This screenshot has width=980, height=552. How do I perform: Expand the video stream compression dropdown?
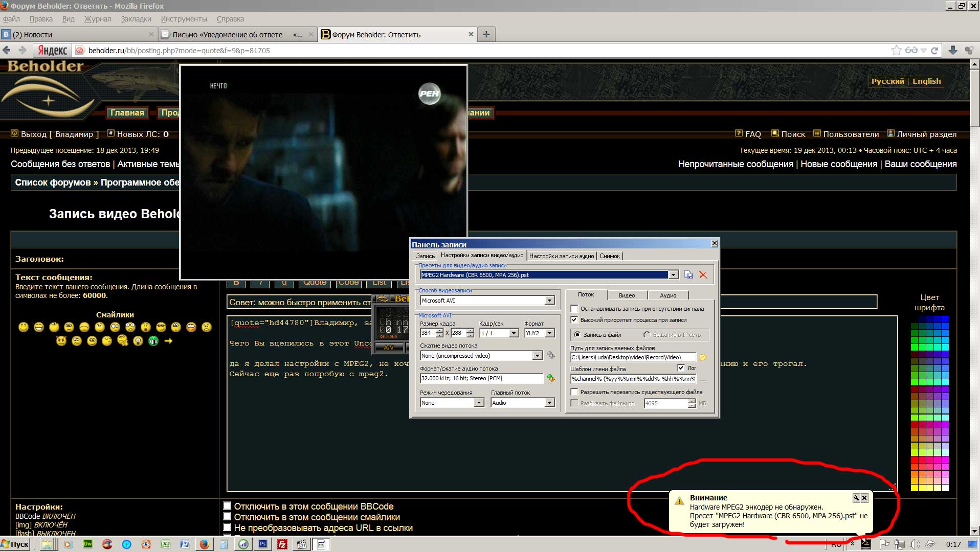537,356
